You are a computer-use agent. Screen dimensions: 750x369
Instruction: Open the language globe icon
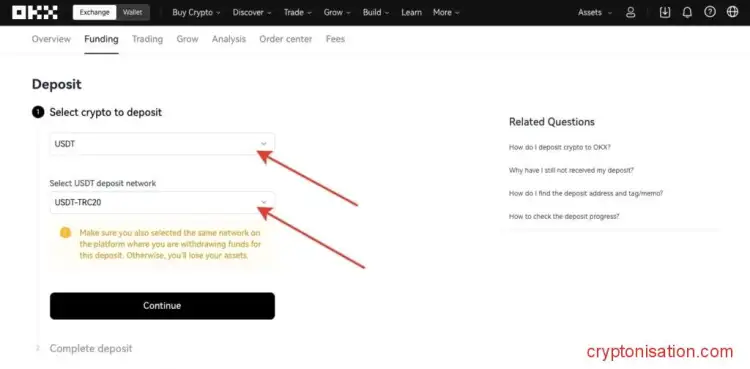pyautogui.click(x=732, y=12)
